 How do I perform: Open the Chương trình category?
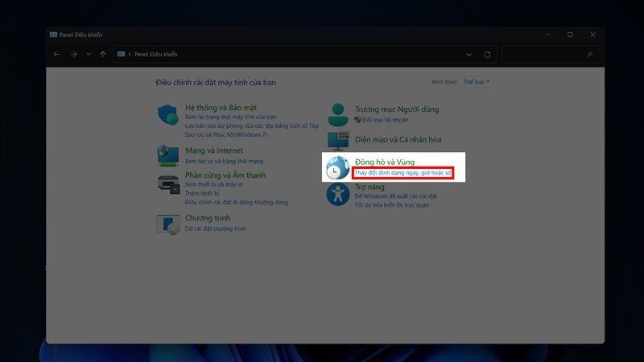pos(208,218)
